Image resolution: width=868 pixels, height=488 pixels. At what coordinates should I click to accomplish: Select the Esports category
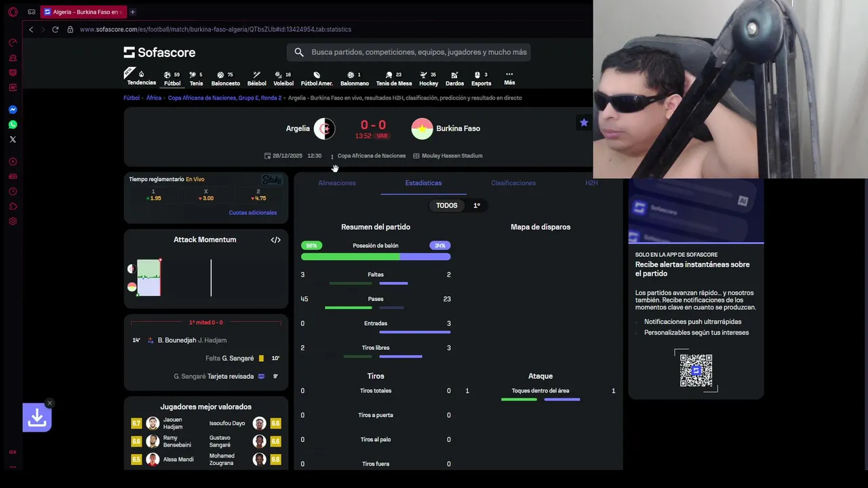[481, 79]
